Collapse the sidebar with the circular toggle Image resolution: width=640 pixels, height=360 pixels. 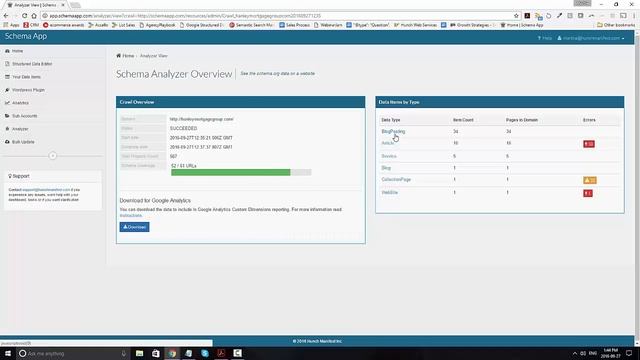click(x=53, y=156)
